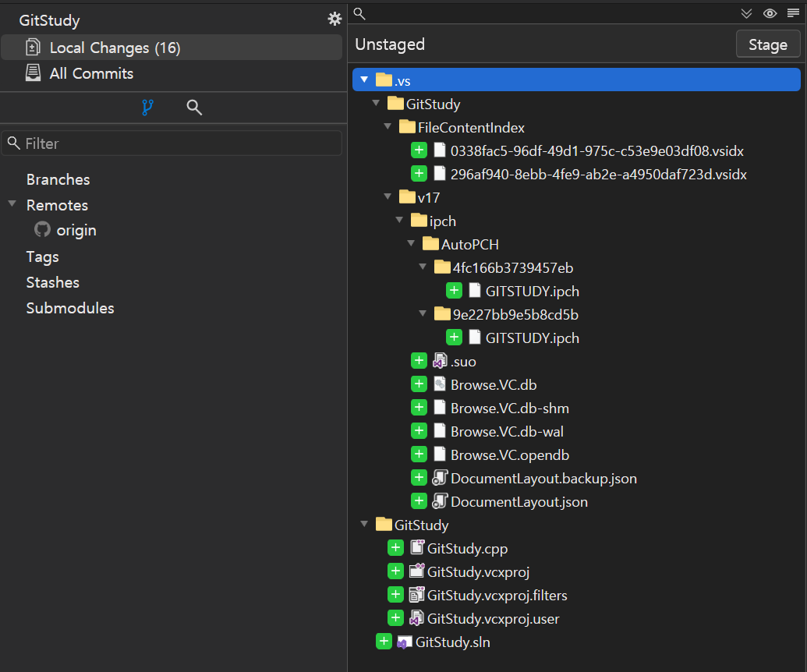This screenshot has width=807, height=672.
Task: Collapse the v17 folder arrow
Action: pos(388,196)
